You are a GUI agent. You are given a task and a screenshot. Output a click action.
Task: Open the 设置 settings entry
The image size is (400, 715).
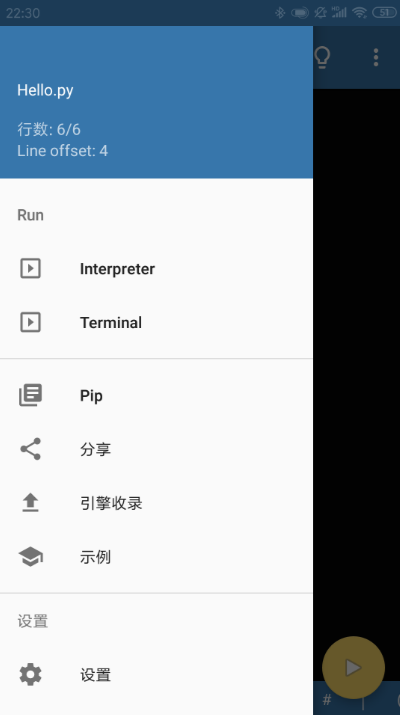point(156,674)
